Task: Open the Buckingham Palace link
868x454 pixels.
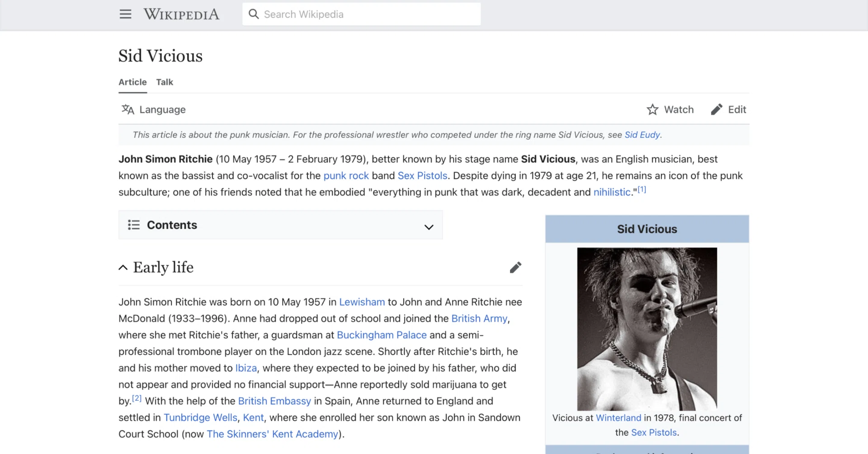Action: click(382, 335)
